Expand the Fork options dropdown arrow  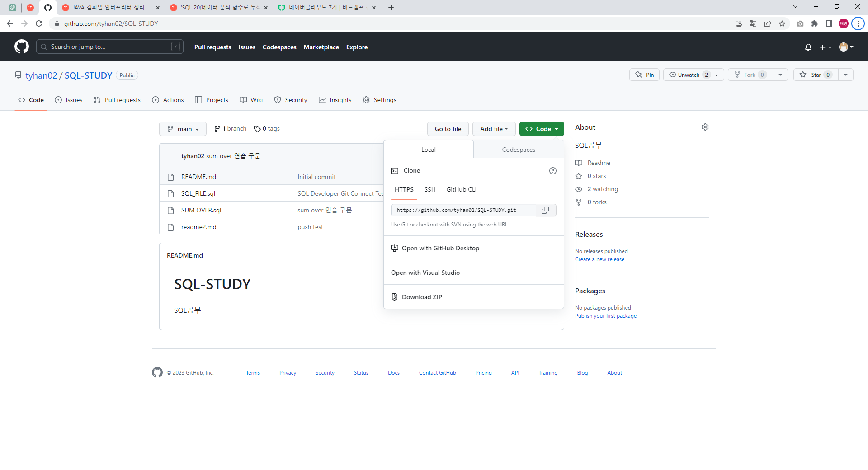coord(780,75)
